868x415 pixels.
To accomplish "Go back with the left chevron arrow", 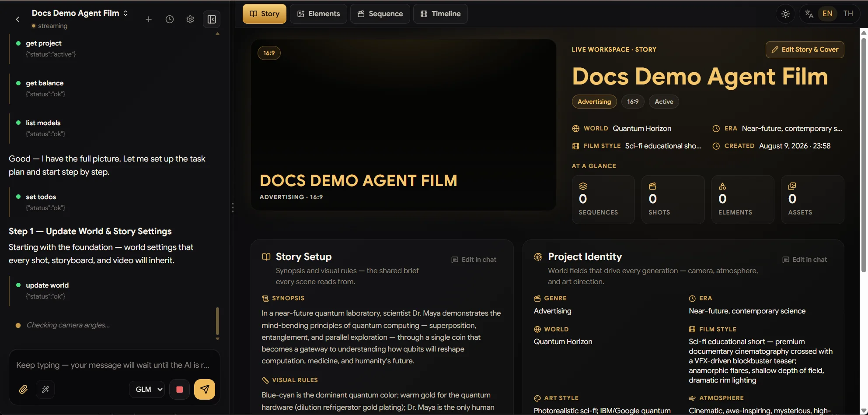I will (17, 19).
